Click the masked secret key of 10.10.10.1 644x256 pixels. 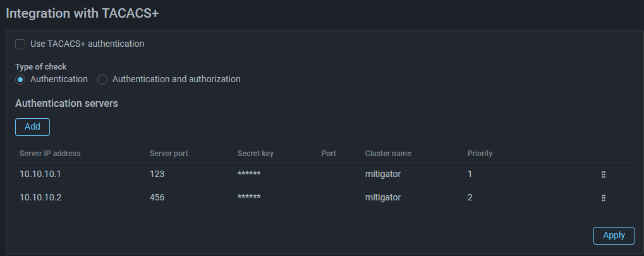coord(249,174)
